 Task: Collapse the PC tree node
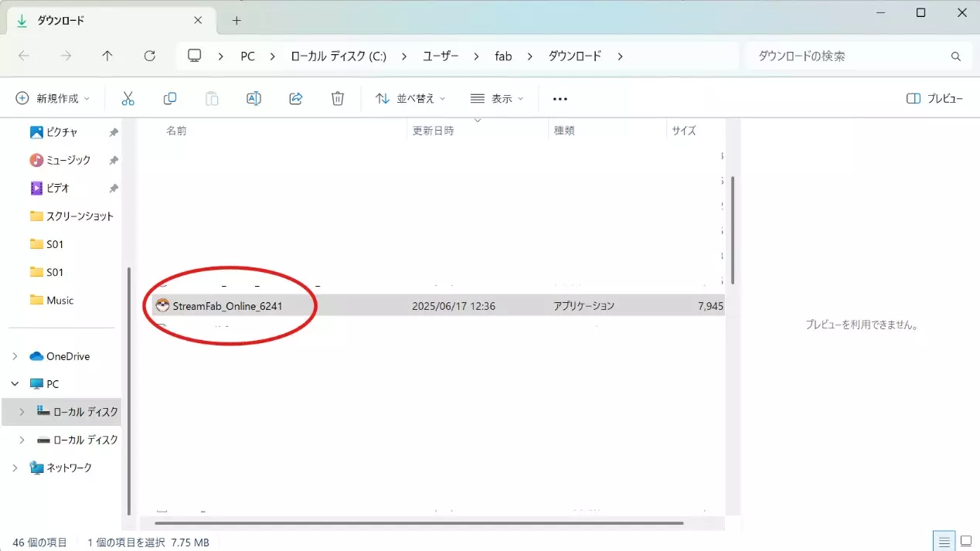point(15,384)
